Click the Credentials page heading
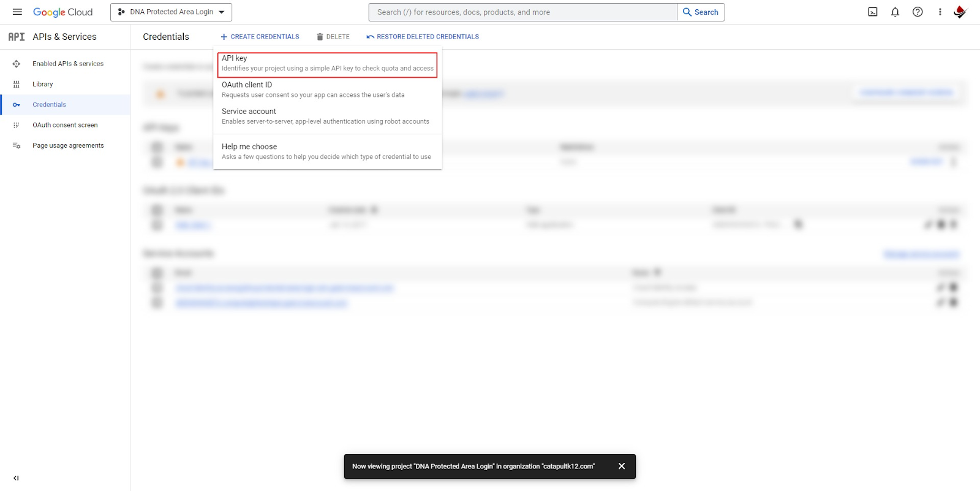 pos(166,37)
